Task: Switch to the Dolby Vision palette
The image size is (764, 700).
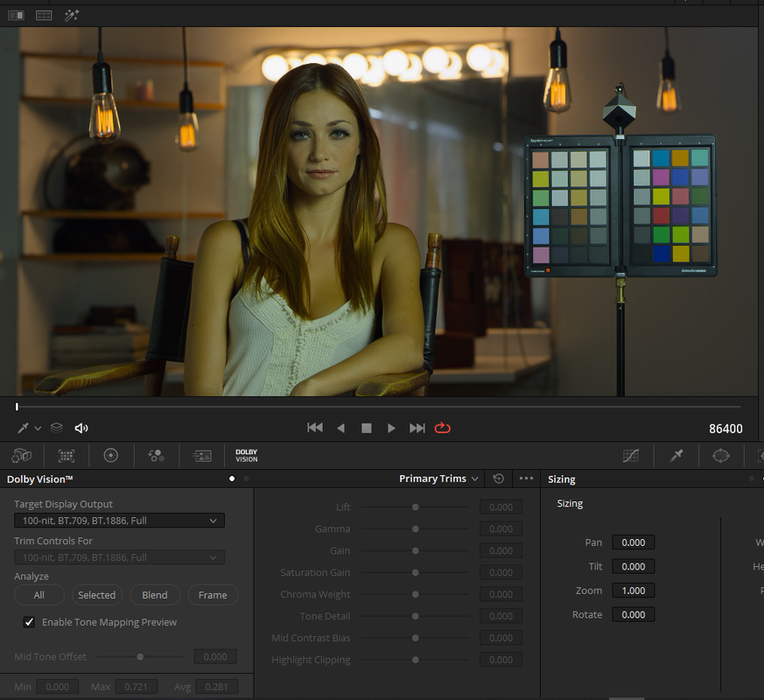Action: 247,456
